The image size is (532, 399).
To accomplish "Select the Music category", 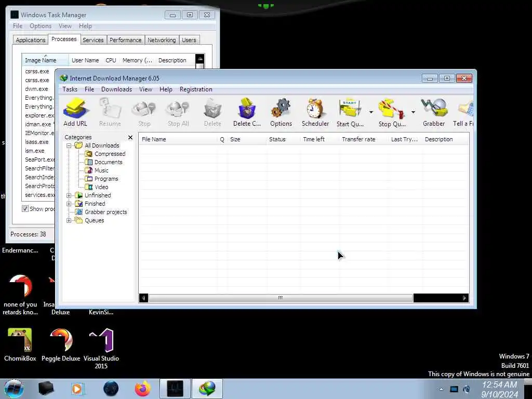I will (x=101, y=170).
